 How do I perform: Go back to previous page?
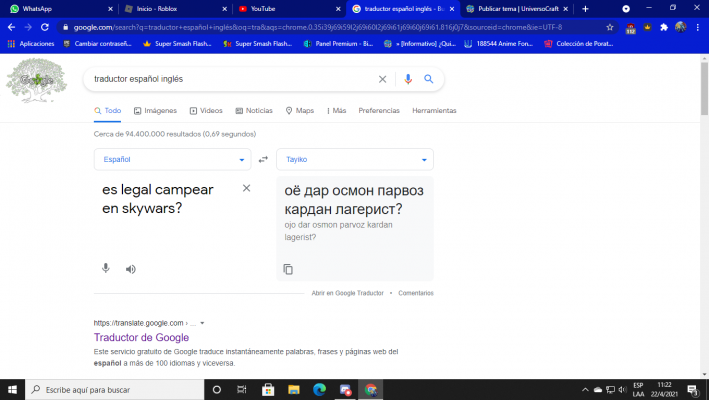point(11,27)
